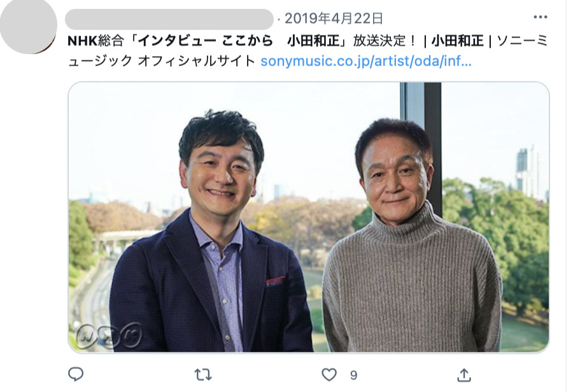Open the sonymusic.co.jp/artist/oda link
573x392 pixels.
[x=366, y=61]
